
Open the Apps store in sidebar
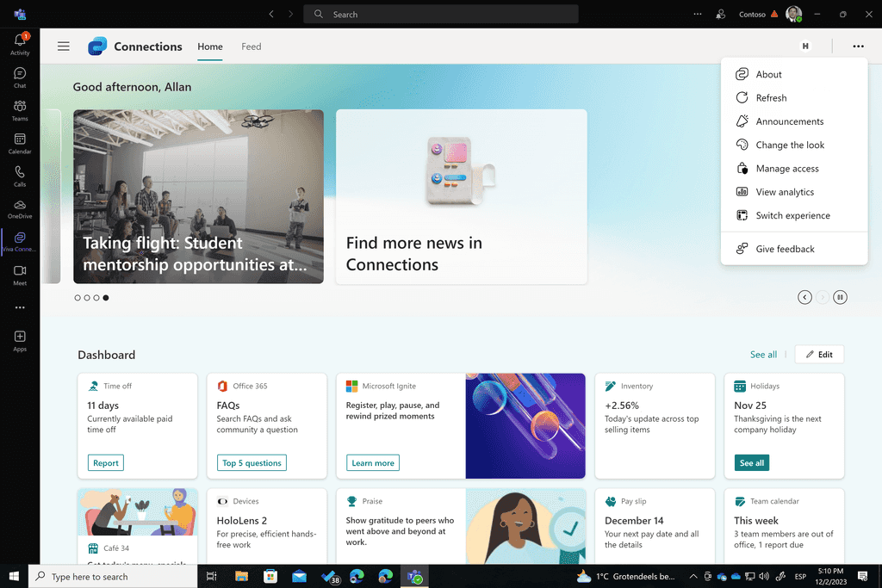coord(20,341)
